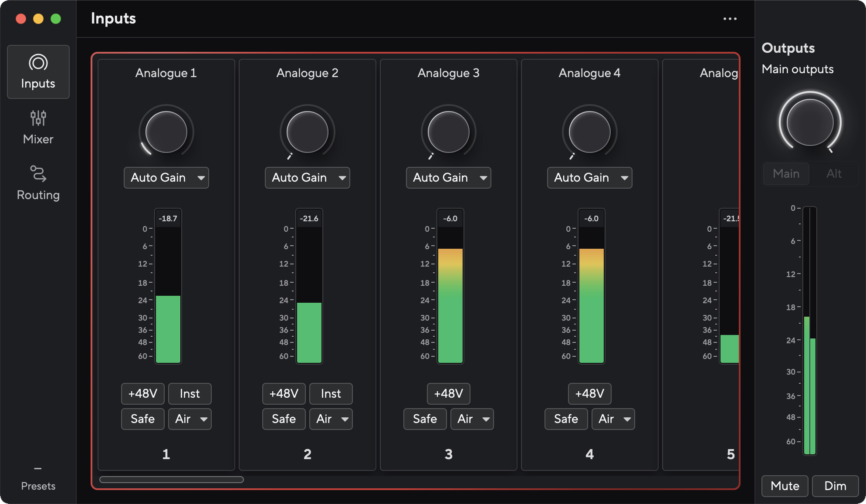Open the Inputs tab in sidebar
866x504 pixels.
(38, 72)
